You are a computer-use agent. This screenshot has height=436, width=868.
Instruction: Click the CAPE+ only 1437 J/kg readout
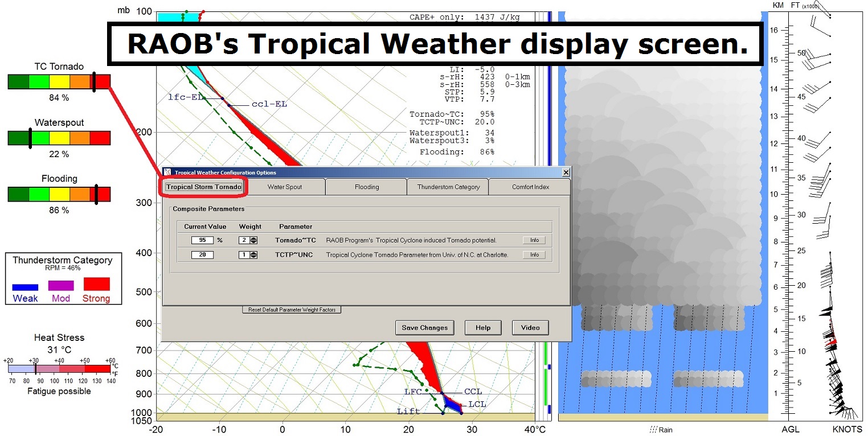point(464,17)
